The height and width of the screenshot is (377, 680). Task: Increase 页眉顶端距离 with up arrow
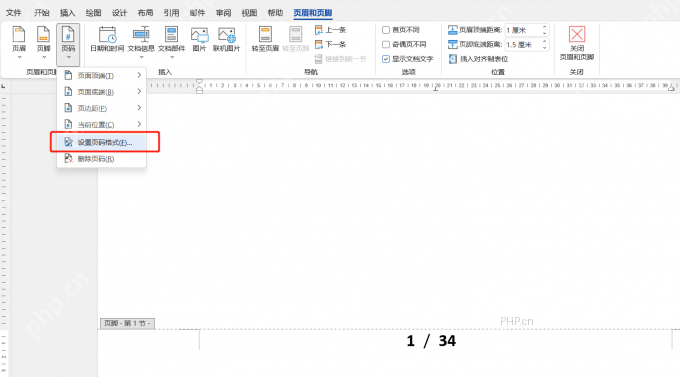click(x=545, y=27)
